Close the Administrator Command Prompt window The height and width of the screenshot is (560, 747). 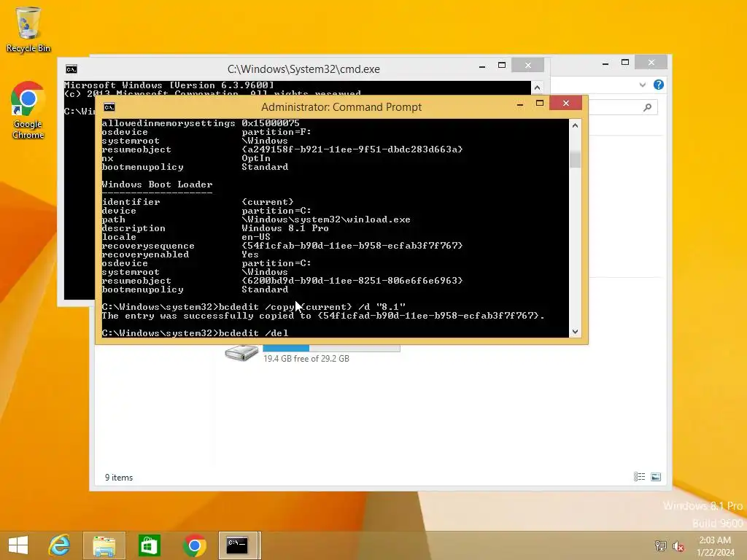click(566, 103)
